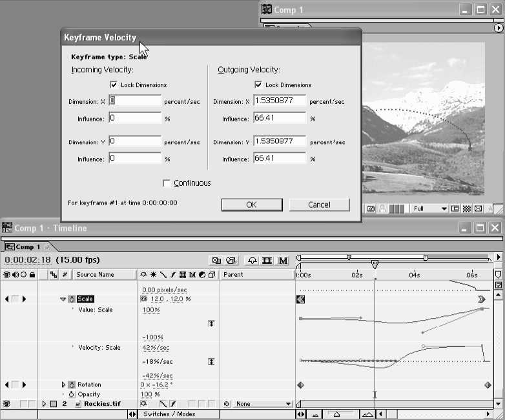Select the Comp 1 timeline tab

pos(27,246)
